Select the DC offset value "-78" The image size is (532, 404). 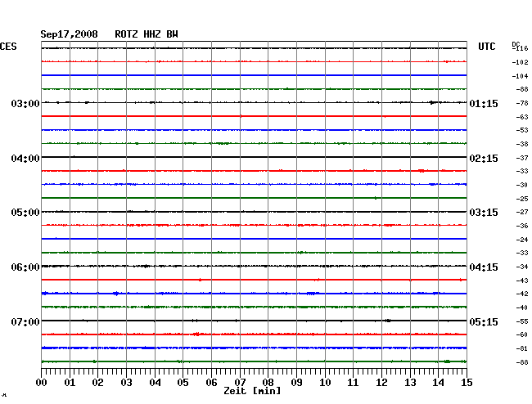[x=522, y=103]
